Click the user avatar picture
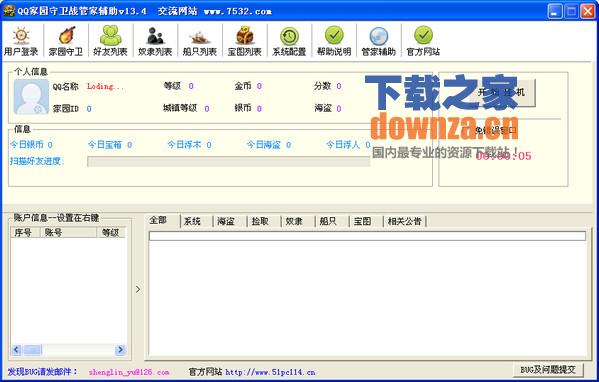The image size is (599, 382). [x=31, y=97]
